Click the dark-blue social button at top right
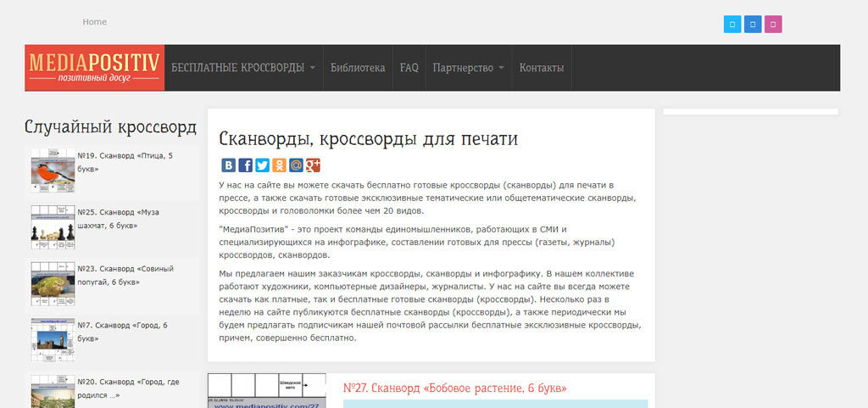The height and width of the screenshot is (408, 868). 753,25
